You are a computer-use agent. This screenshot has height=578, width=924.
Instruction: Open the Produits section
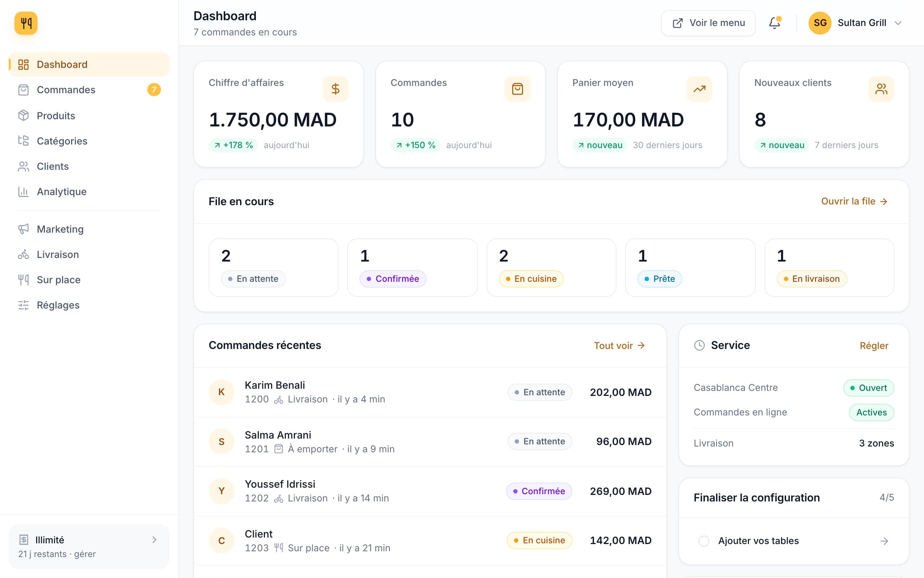[89, 116]
